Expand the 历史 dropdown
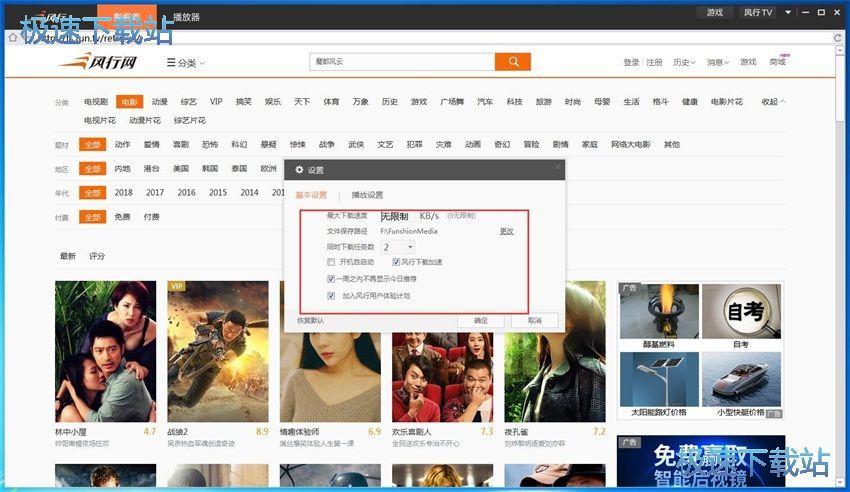 [684, 62]
